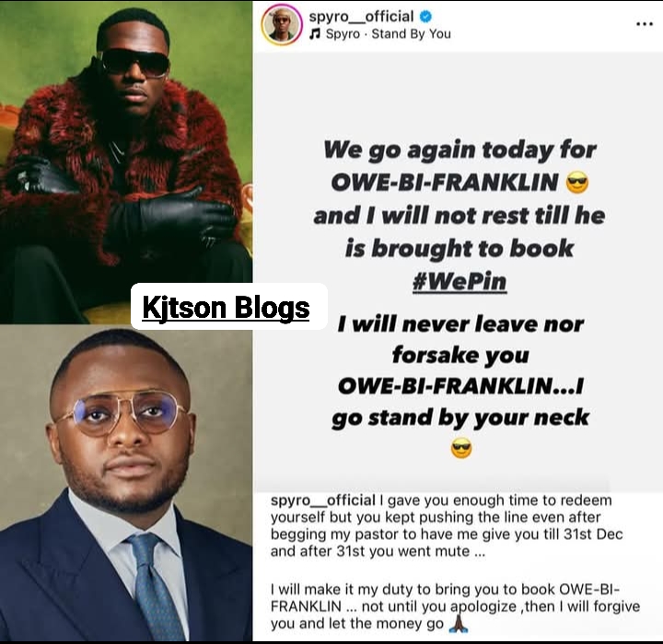Open the Spyro · Stand By You audio

coord(389,34)
